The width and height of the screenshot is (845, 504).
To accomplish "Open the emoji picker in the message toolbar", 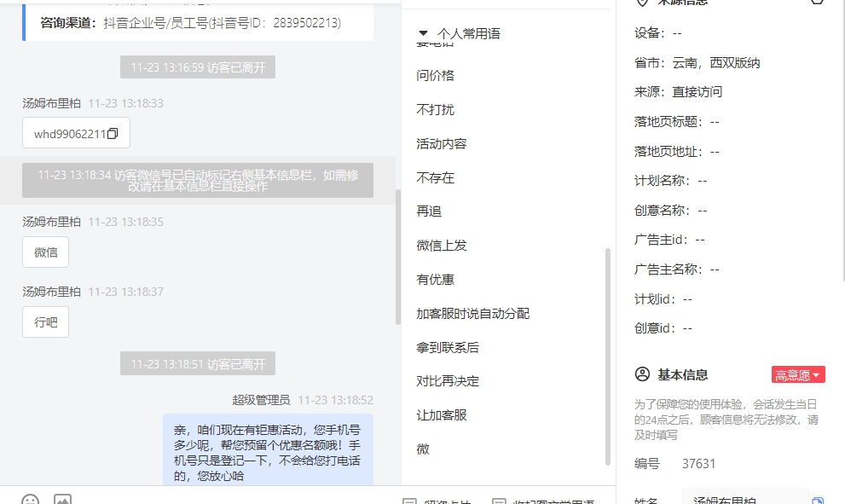I will click(30, 499).
